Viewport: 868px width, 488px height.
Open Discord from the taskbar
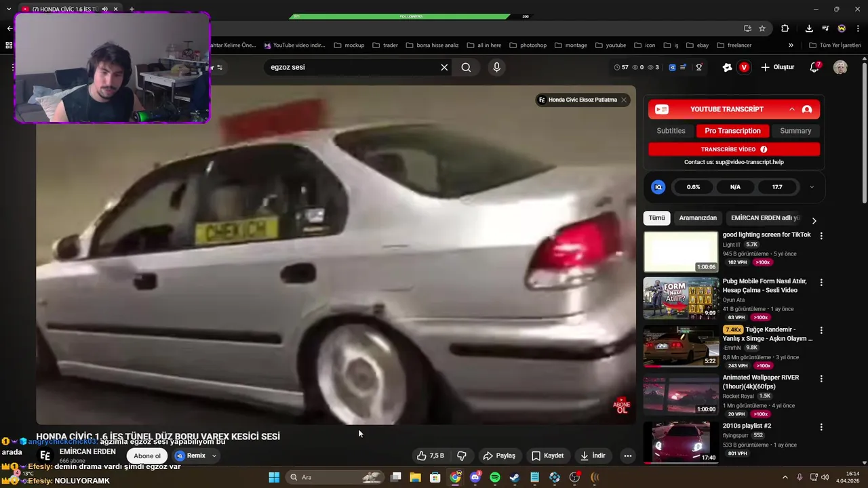[475, 477]
